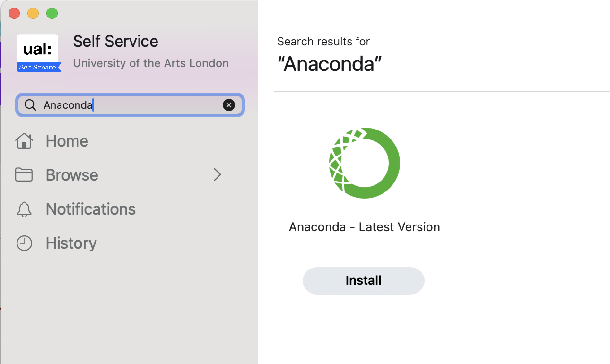
Task: Click the yellow minimize control
Action: pos(33,13)
